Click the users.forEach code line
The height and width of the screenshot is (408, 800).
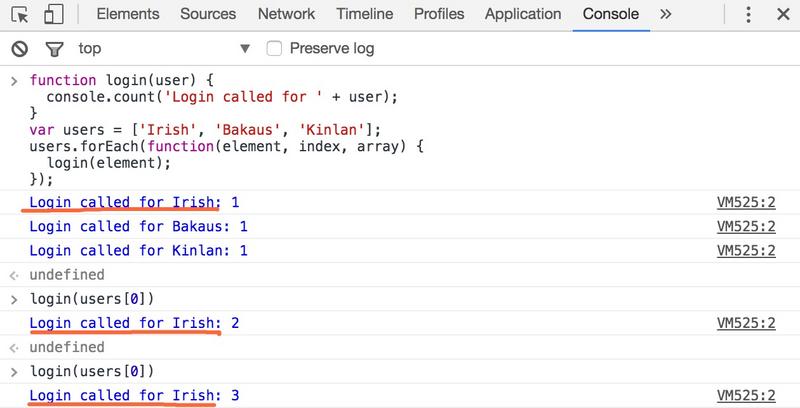226,146
